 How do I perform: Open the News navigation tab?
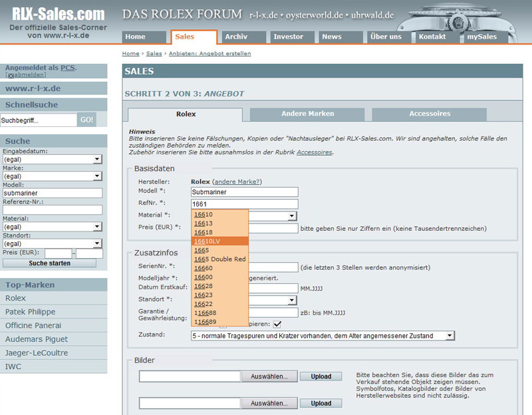click(340, 37)
